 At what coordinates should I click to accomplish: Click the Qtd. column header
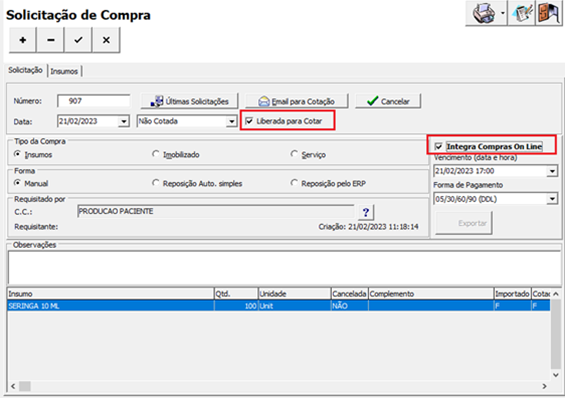(236, 294)
